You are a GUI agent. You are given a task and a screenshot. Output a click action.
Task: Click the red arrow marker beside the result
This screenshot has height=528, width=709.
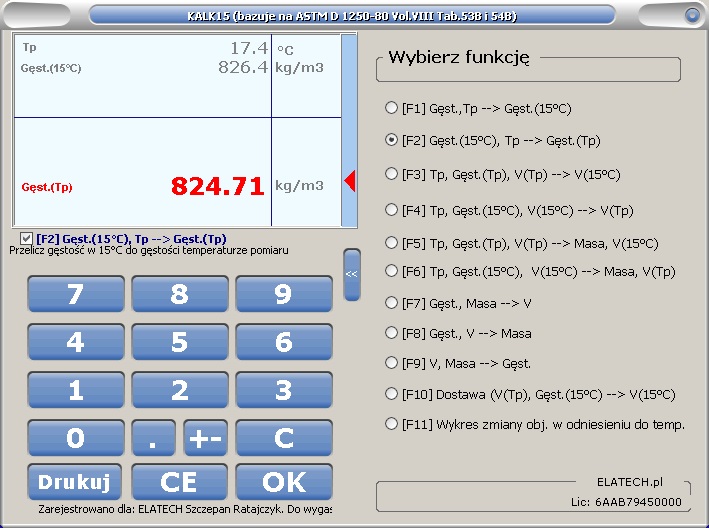point(350,181)
